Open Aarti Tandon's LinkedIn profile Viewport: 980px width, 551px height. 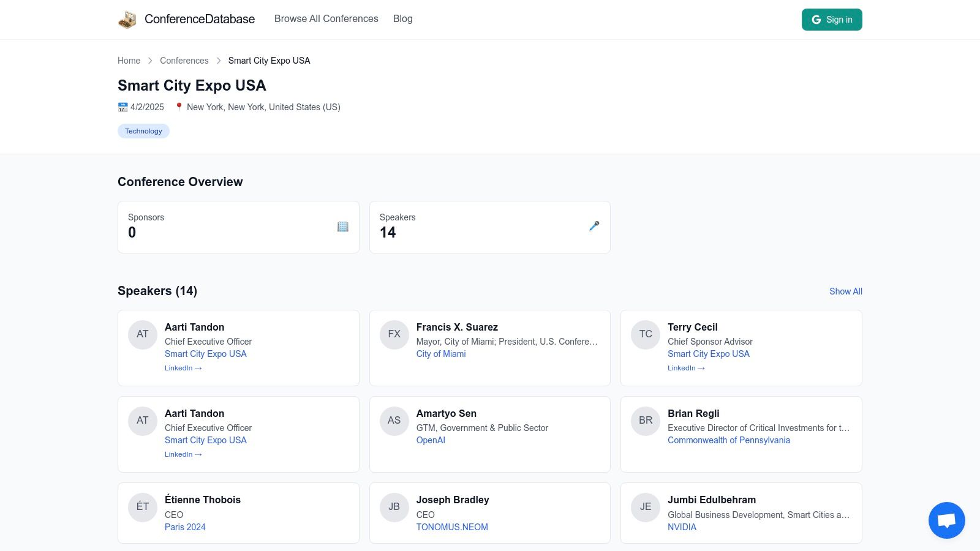(x=183, y=368)
